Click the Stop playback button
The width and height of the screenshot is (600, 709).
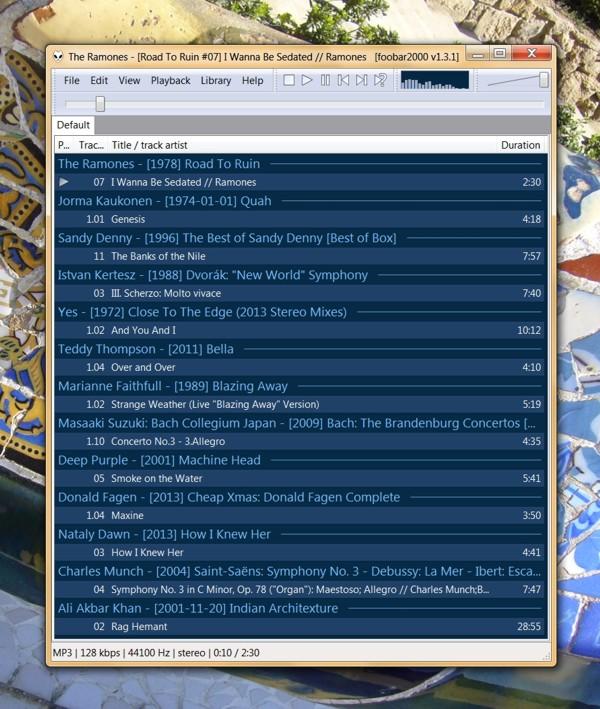tap(288, 80)
